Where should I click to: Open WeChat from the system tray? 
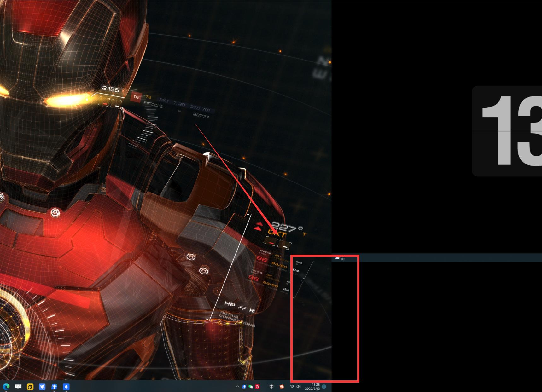pos(251,387)
